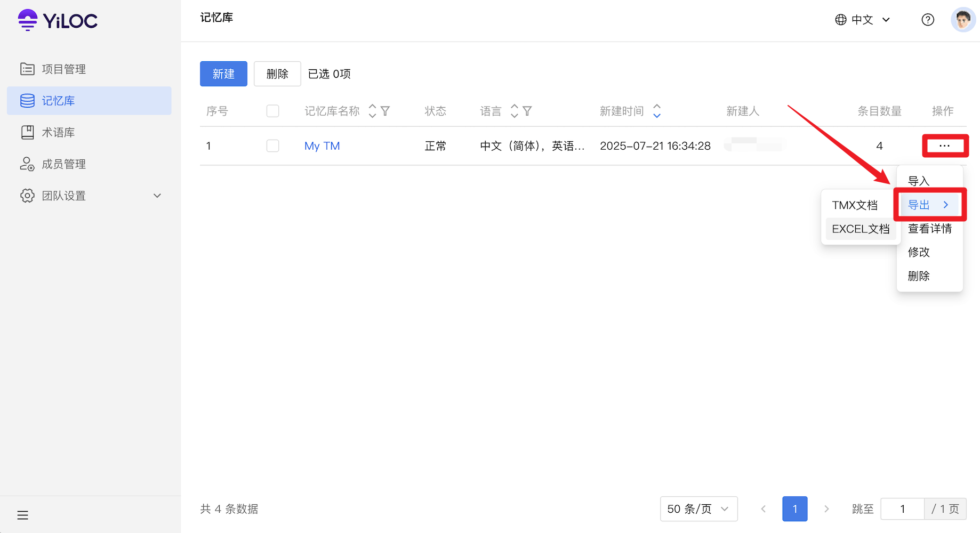Click the 正常 status cell
Viewport: 980px width, 533px height.
tap(435, 146)
